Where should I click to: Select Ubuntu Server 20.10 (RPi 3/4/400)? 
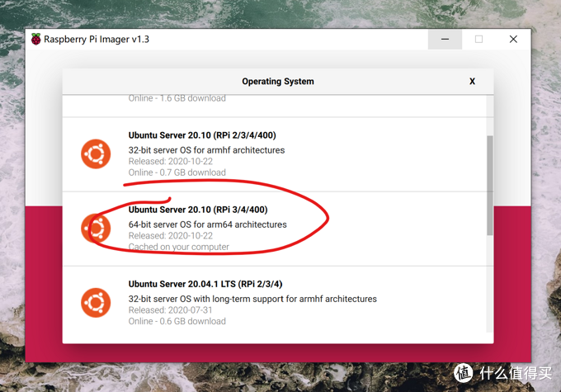275,229
